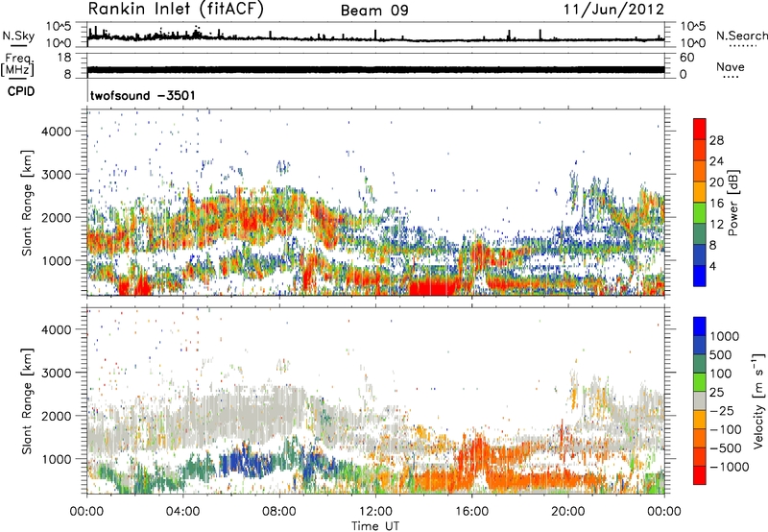Click the "500" velocity colorbar label

[719, 354]
